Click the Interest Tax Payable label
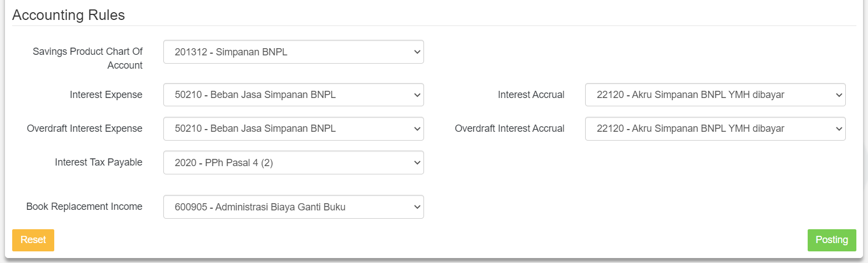Screen dimensions: 868x263 [99, 163]
